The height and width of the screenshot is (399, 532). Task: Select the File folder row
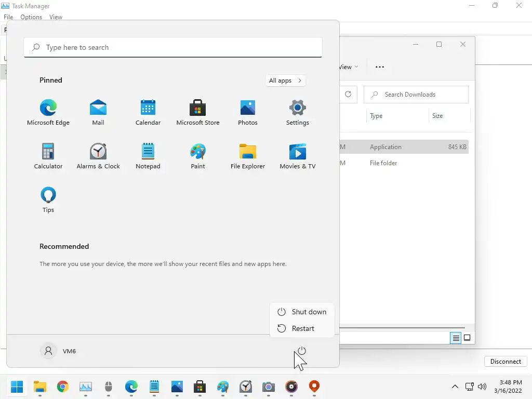(x=404, y=163)
